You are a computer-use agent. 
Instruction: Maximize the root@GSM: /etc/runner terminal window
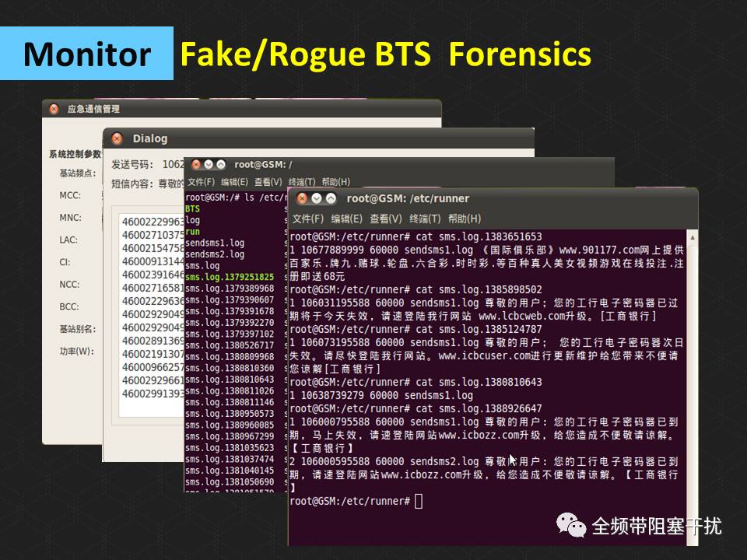point(331,198)
